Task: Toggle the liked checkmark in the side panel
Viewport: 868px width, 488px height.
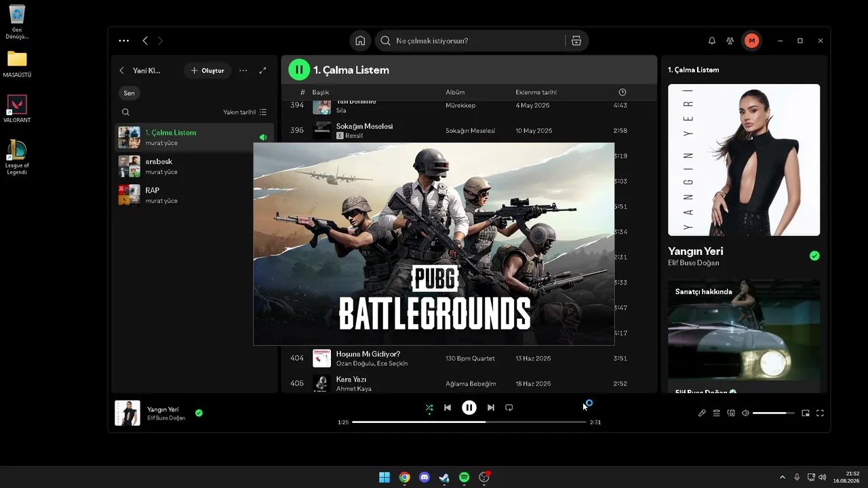Action: pos(814,256)
